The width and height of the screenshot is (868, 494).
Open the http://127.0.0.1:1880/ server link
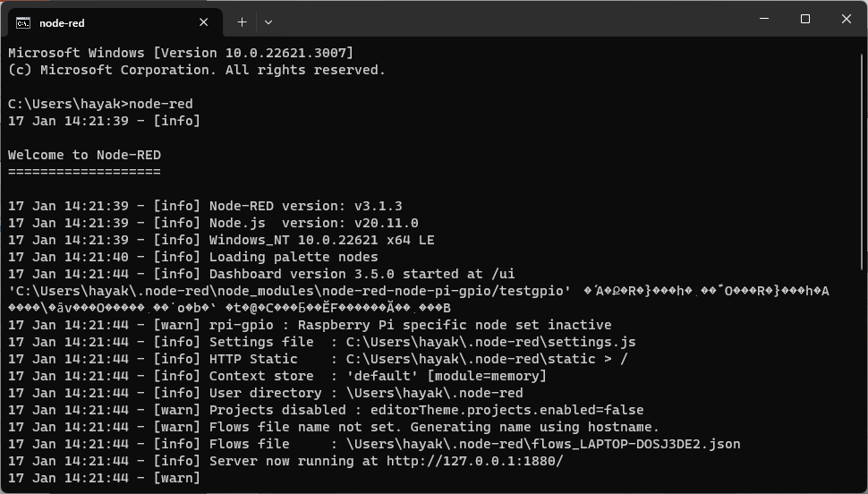coord(474,461)
